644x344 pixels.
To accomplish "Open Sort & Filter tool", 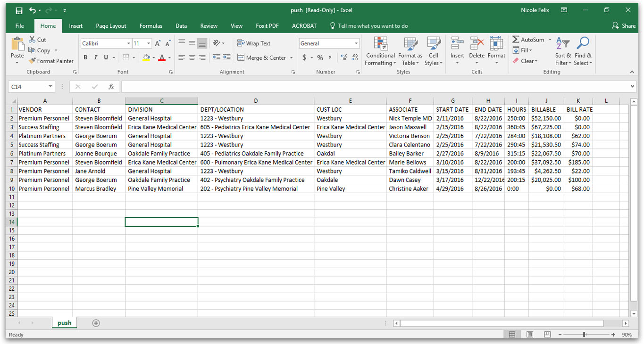I will 562,51.
